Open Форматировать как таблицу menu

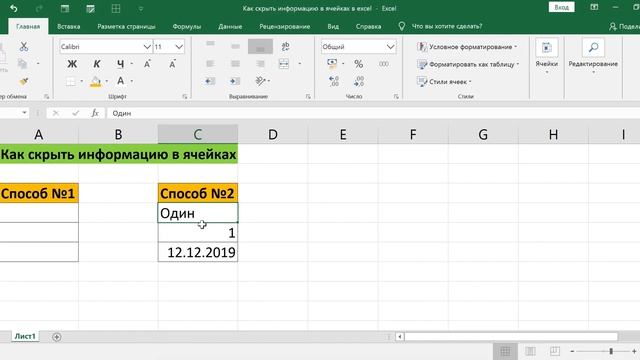tap(468, 64)
